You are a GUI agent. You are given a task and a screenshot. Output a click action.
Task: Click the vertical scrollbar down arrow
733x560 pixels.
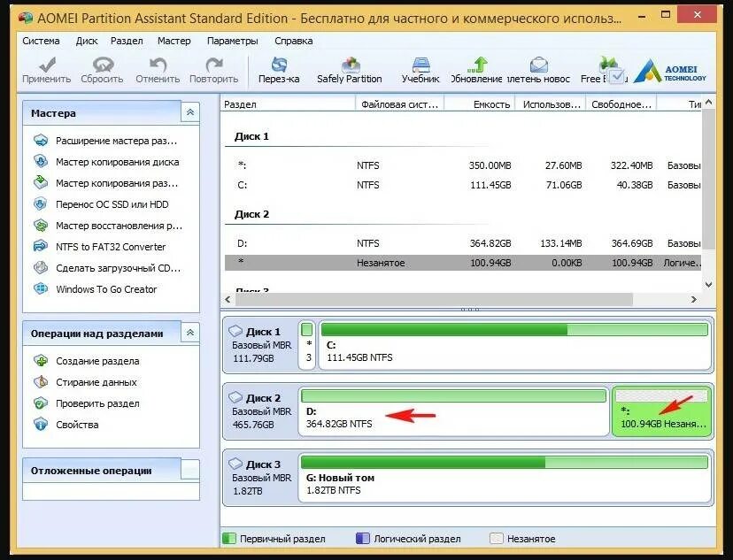709,285
